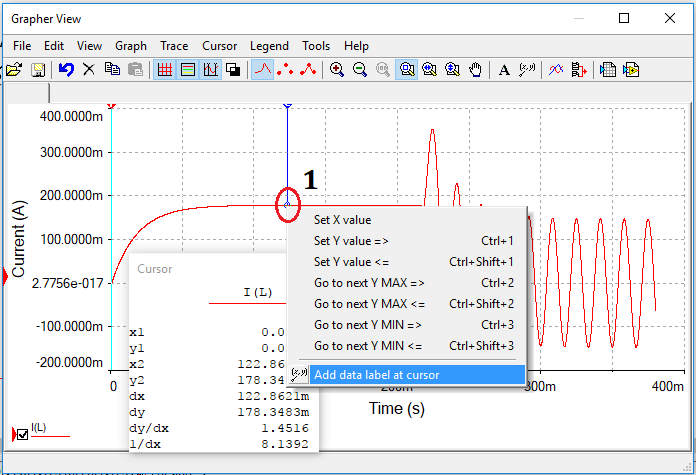Image resolution: width=696 pixels, height=475 pixels.
Task: Select the lines-and-symbols trace display icon
Action: pyautogui.click(x=308, y=70)
